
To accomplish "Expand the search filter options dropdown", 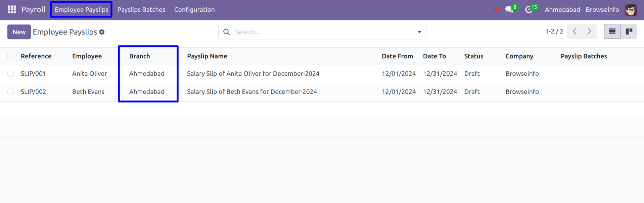I will [419, 32].
